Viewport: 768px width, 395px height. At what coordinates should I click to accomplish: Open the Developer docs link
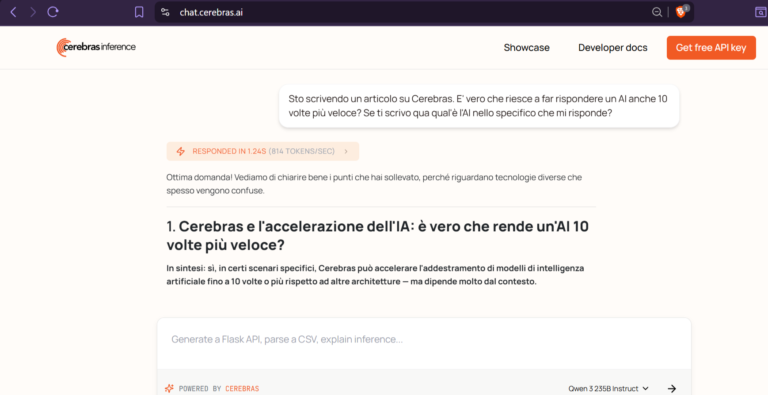tap(613, 48)
